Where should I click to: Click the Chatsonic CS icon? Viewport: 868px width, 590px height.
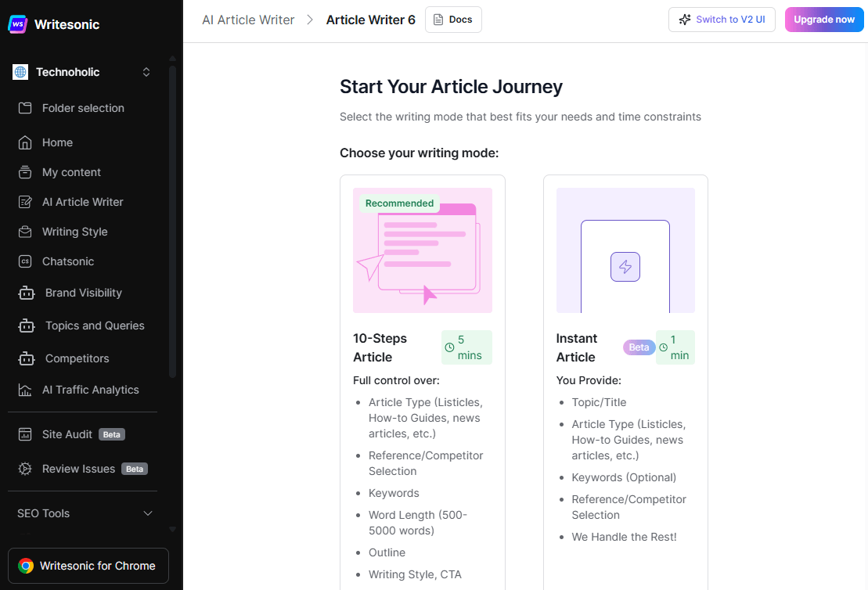pos(25,261)
